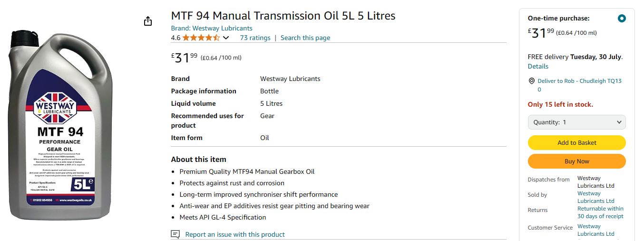Click Returnable within 30 days link
The image size is (644, 241).
(x=600, y=212)
